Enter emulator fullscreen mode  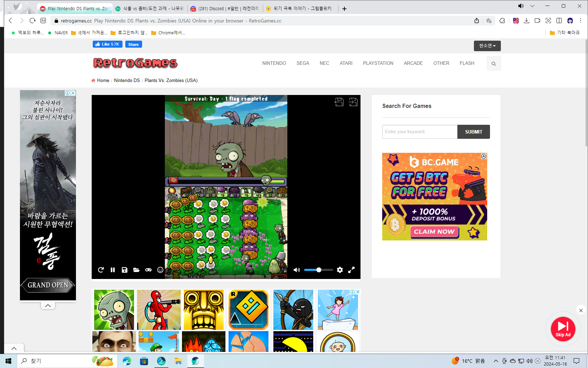[351, 270]
